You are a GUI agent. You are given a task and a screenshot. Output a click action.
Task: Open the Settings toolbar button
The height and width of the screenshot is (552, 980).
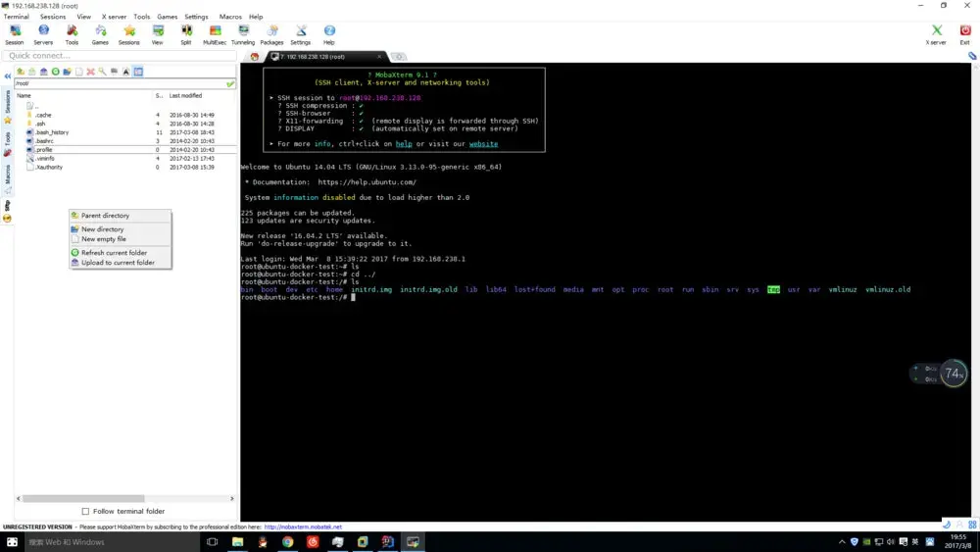point(301,35)
